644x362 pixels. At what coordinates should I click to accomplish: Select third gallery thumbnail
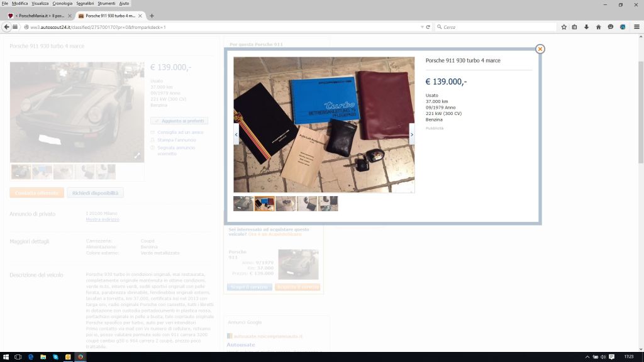pos(286,204)
